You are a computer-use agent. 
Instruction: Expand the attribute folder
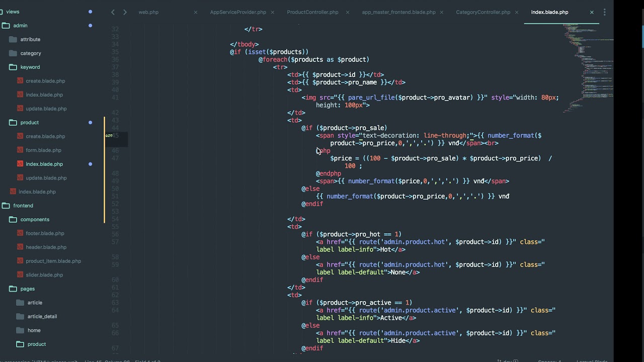pyautogui.click(x=30, y=39)
